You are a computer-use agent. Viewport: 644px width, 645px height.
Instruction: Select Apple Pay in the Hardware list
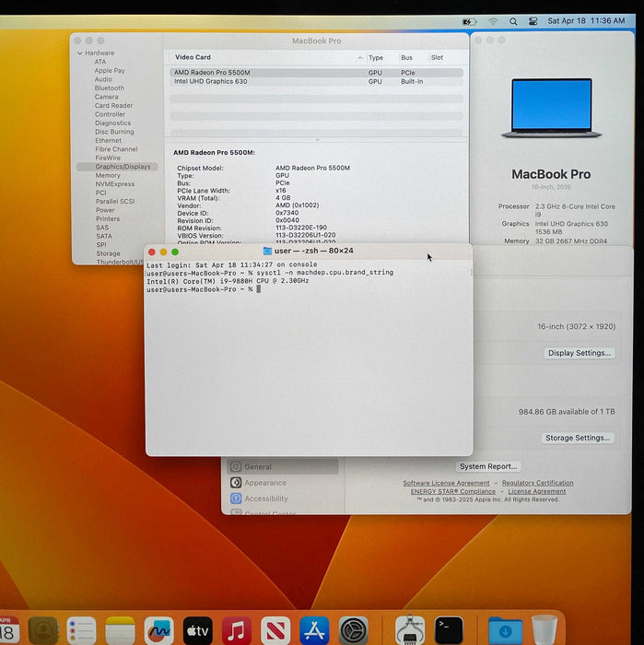110,71
